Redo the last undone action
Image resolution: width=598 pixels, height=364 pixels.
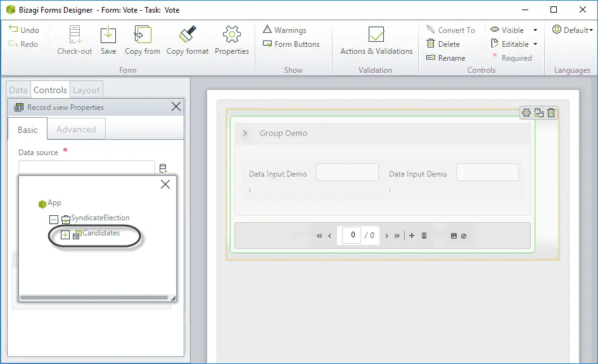tap(23, 44)
